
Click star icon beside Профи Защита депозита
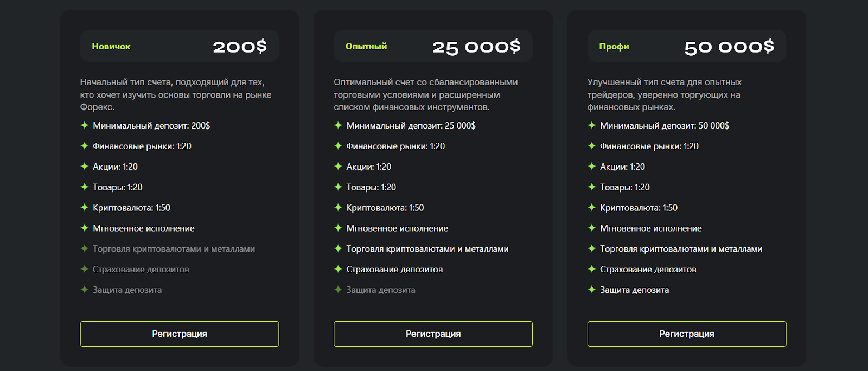592,290
